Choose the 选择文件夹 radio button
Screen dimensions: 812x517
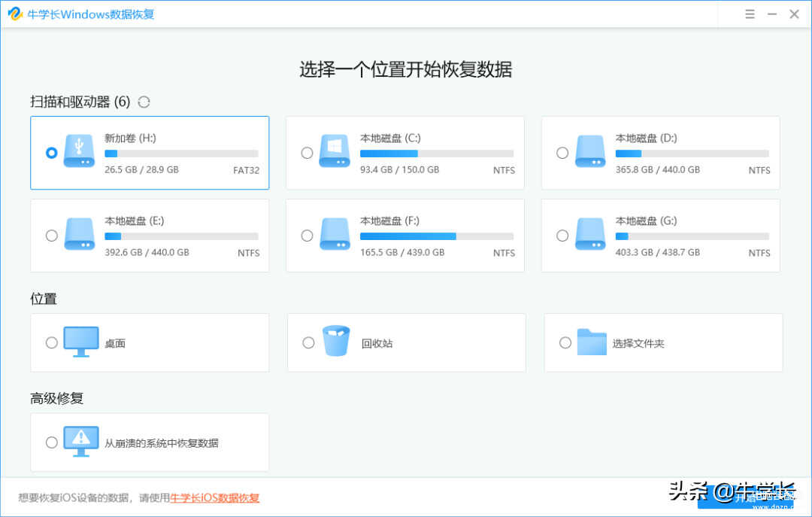[x=565, y=342]
